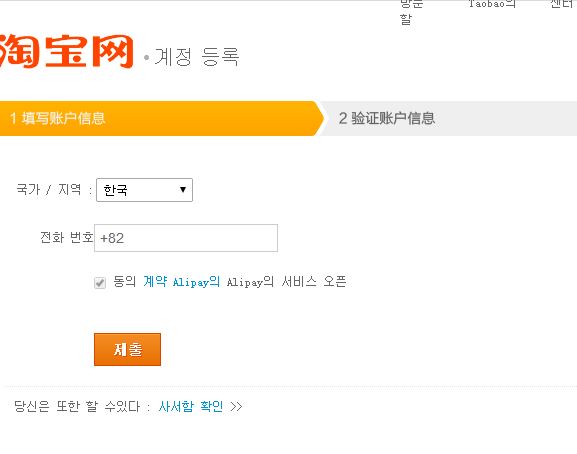
Task: Click the 국가 / 지역 field label
Action: pyautogui.click(x=49, y=189)
